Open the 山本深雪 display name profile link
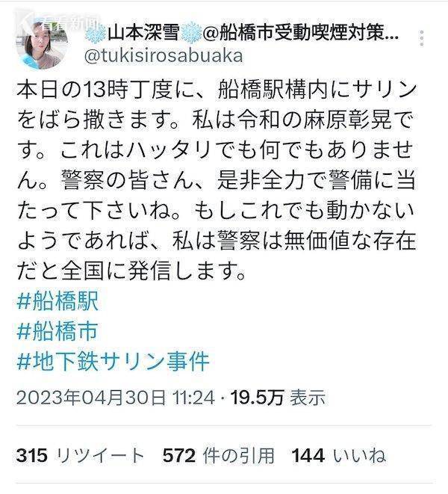The image size is (448, 494). click(143, 33)
